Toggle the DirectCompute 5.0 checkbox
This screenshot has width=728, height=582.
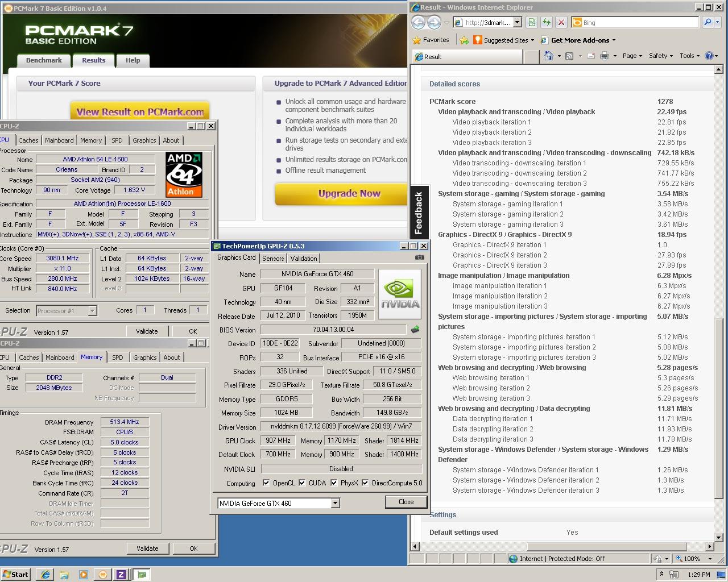point(365,483)
